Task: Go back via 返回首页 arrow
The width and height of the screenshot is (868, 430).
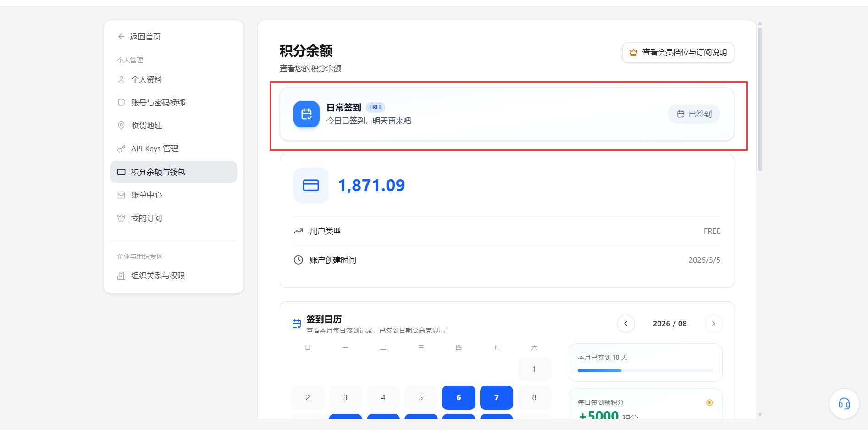Action: click(x=121, y=37)
